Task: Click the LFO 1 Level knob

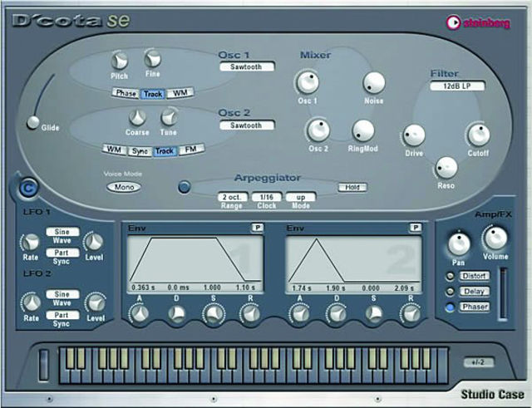Action: click(x=94, y=242)
